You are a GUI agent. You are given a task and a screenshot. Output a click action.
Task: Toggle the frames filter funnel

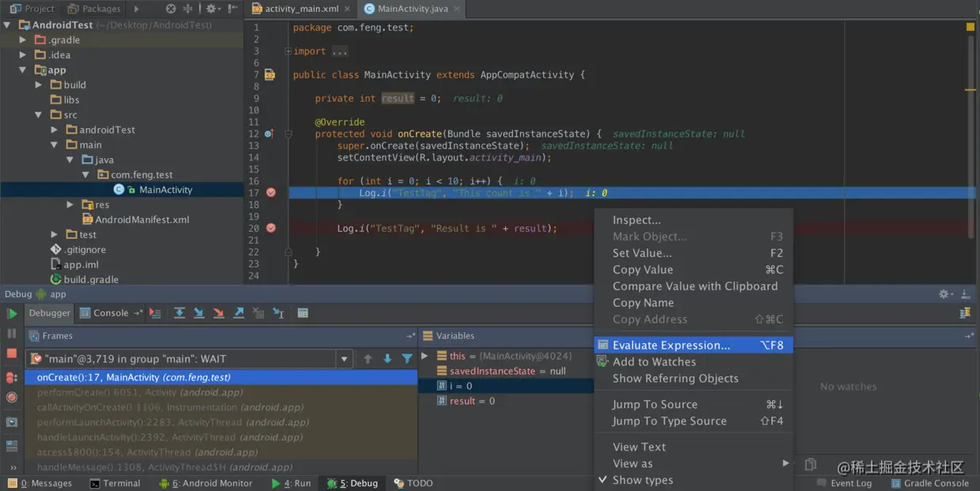coord(407,359)
